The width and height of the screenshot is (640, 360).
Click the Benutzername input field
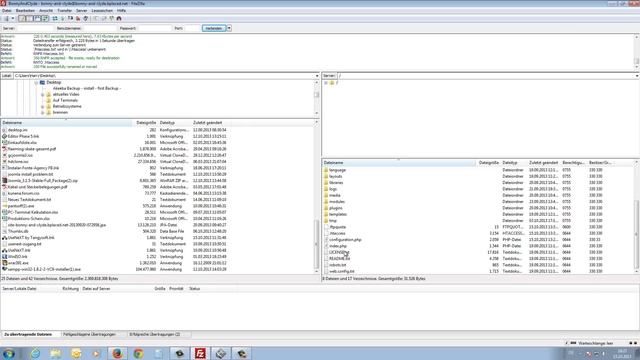pyautogui.click(x=99, y=28)
